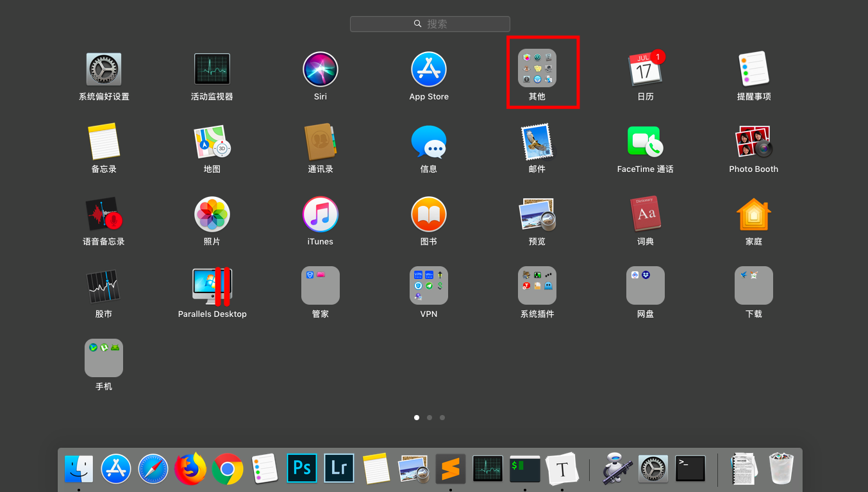
Task: Click the 搜索 search field
Action: point(430,24)
